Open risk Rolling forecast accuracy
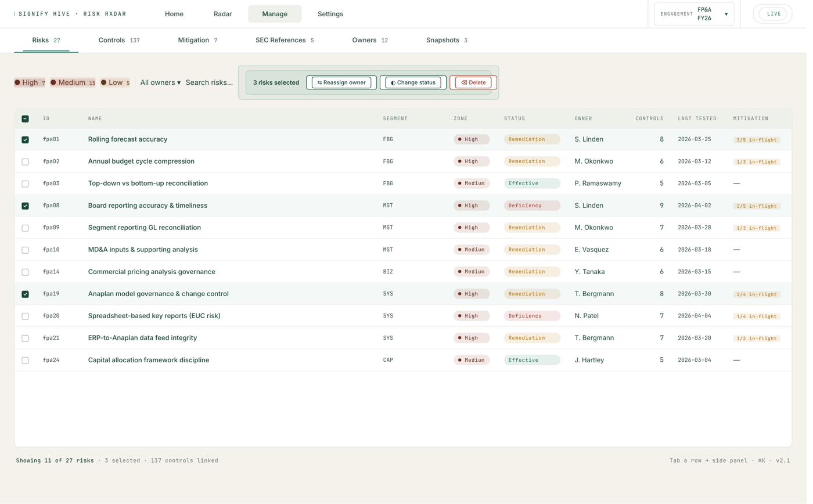813x504 pixels. point(129,140)
